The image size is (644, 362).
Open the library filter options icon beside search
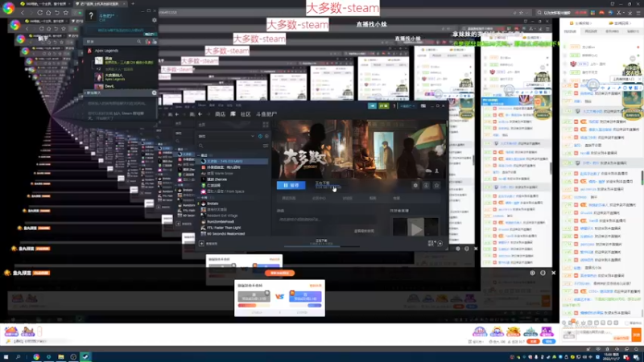266,146
